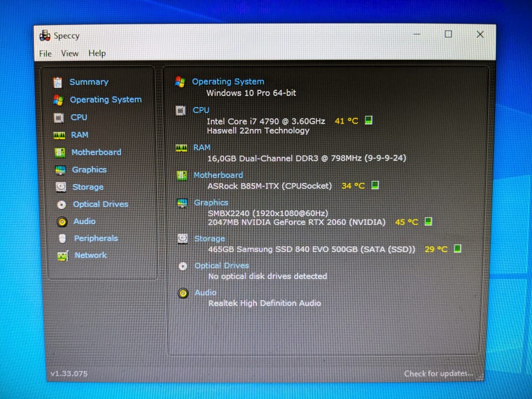Select Optical Drives in the sidebar
This screenshot has height=399, width=532.
coord(101,204)
